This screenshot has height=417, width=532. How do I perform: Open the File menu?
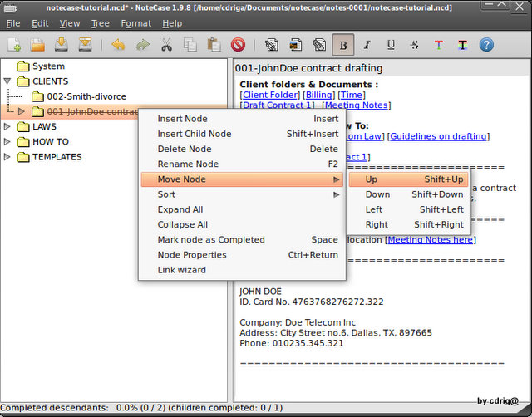pyautogui.click(x=13, y=23)
